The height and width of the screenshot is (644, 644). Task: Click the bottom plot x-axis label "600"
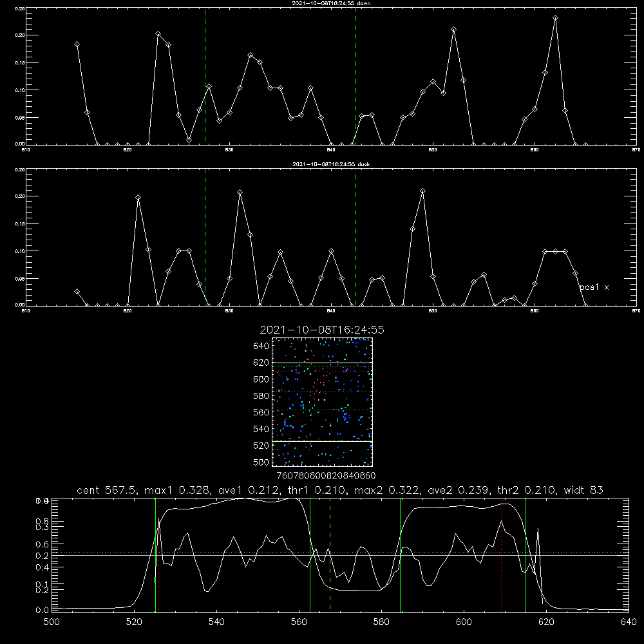coord(464,622)
